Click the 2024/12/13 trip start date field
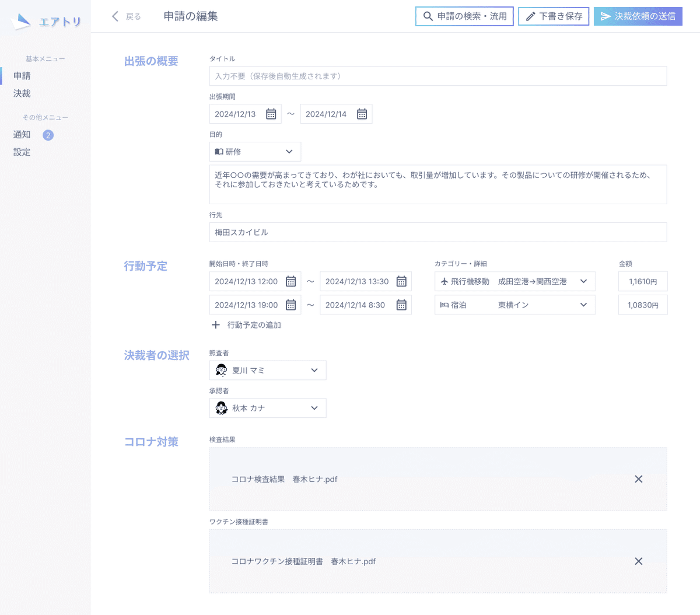 pos(245,114)
